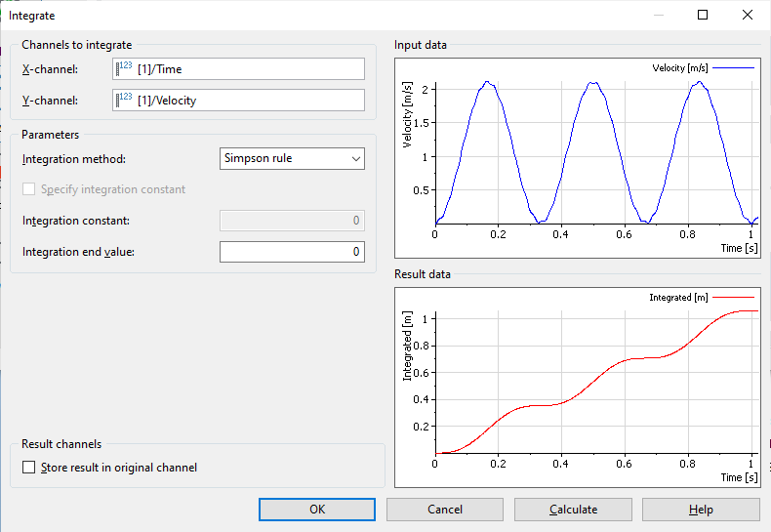Click the Calculate button
771x532 pixels.
tap(573, 510)
